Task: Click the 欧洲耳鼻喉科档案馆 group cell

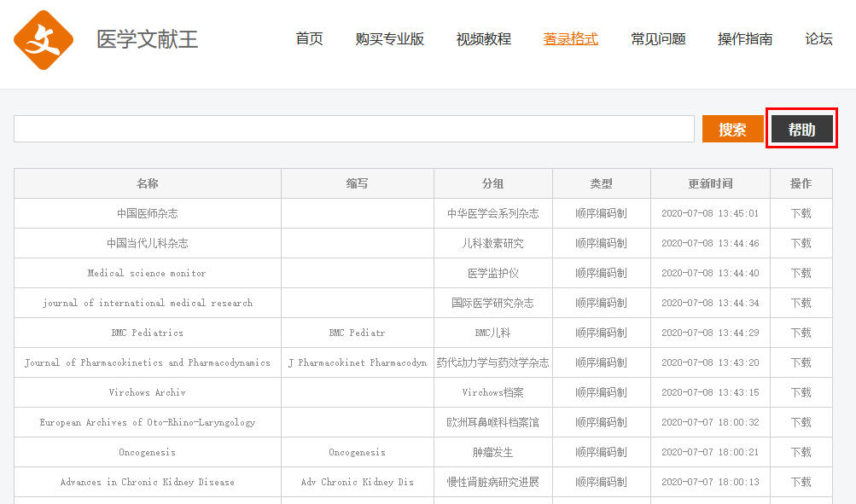Action: (493, 422)
